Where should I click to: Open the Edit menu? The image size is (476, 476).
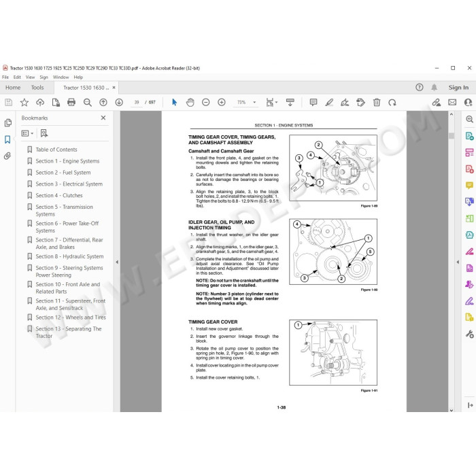[x=17, y=77]
